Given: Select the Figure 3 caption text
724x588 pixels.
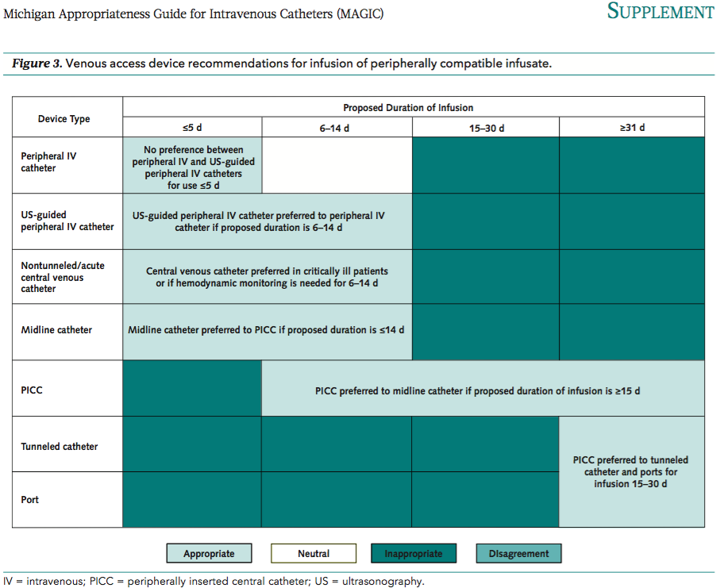Looking at the screenshot, I should tap(281, 63).
